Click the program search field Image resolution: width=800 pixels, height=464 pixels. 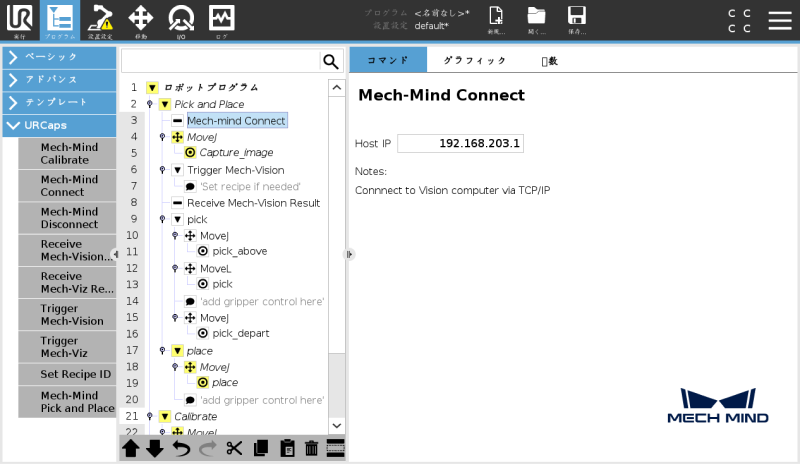coord(220,62)
